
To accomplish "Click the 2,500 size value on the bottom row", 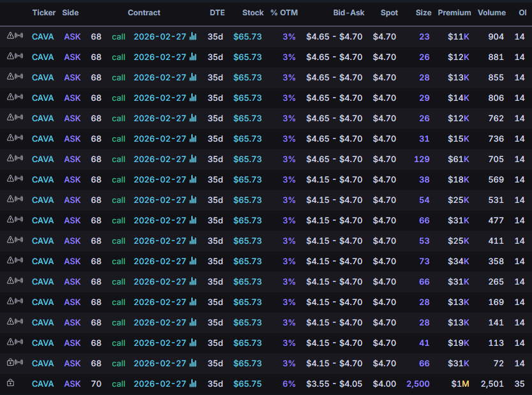I will 417,384.
